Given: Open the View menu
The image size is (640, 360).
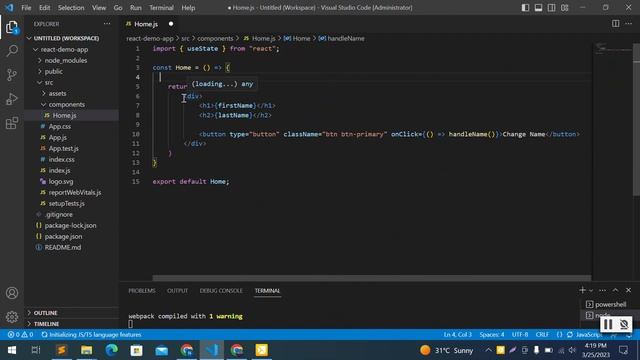Looking at the screenshot, I should click(99, 8).
